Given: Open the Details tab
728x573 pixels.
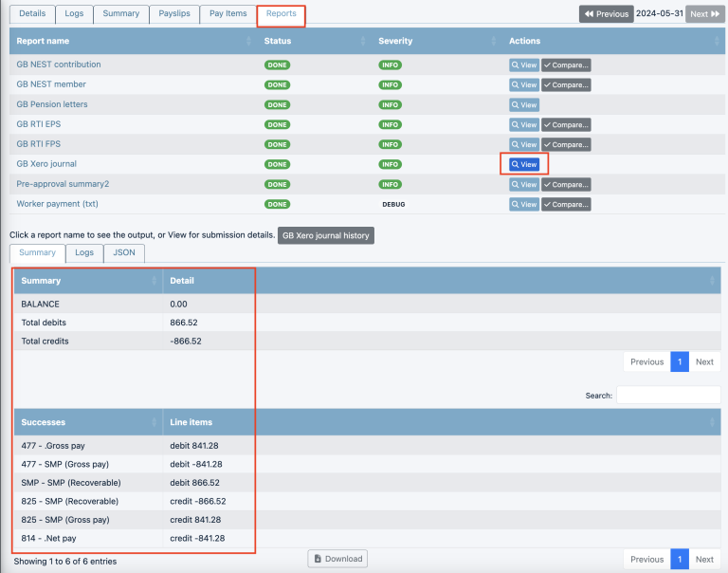Looking at the screenshot, I should pyautogui.click(x=32, y=14).
